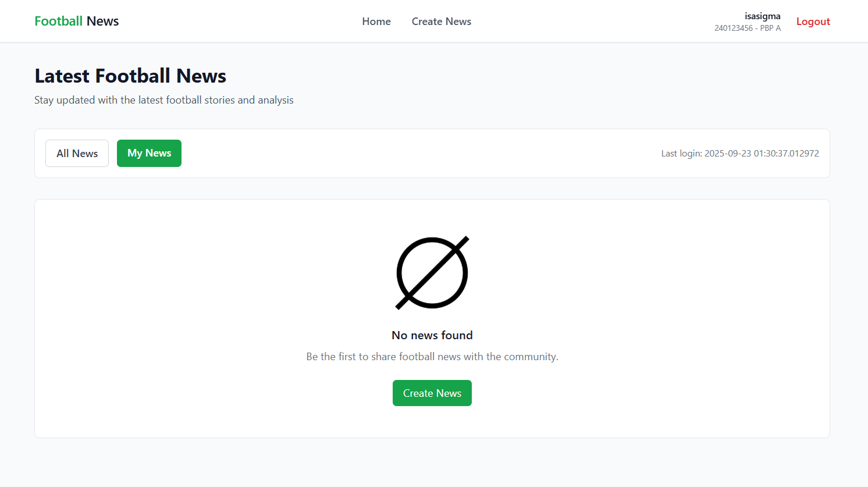Click the last login time 01:30:37.012972
The image size is (868, 487).
(x=786, y=154)
